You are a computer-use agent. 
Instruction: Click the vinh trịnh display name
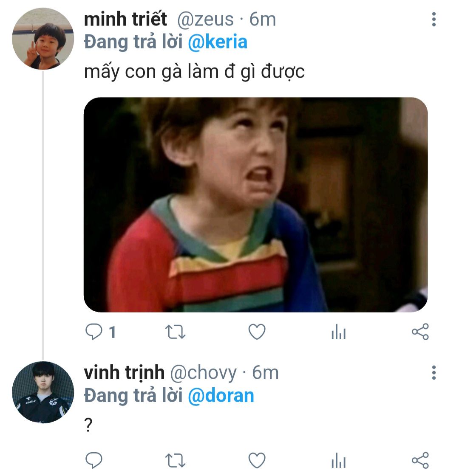coord(124,372)
